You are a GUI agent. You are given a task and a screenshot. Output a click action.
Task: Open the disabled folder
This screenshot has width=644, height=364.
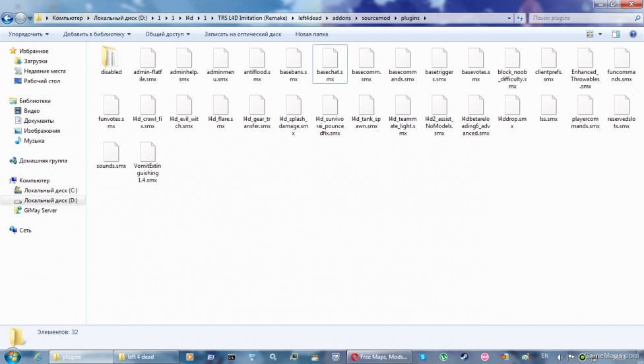coord(111,59)
